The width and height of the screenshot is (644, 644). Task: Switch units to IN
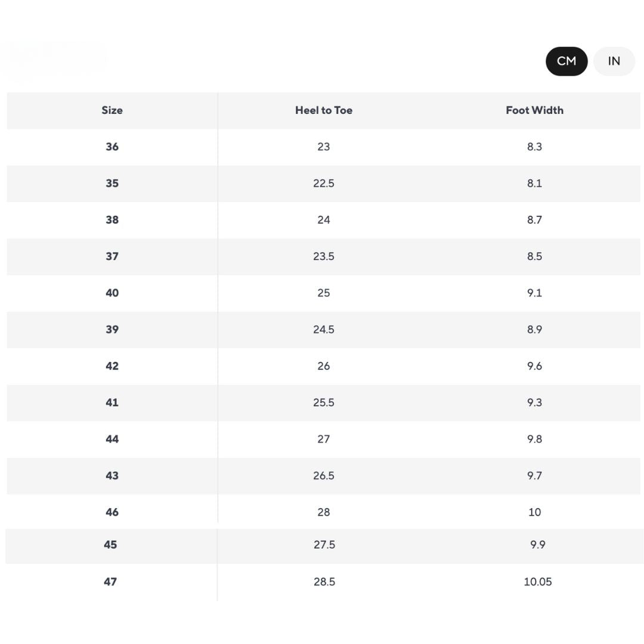614,61
